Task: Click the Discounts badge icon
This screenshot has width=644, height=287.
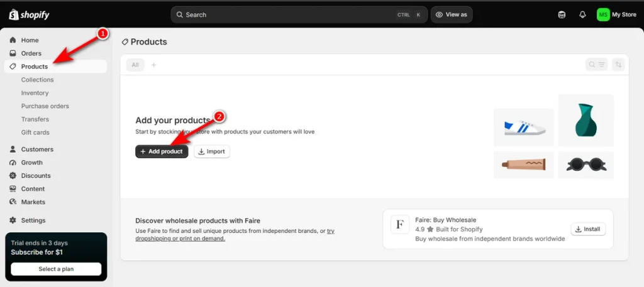Action: [13, 175]
